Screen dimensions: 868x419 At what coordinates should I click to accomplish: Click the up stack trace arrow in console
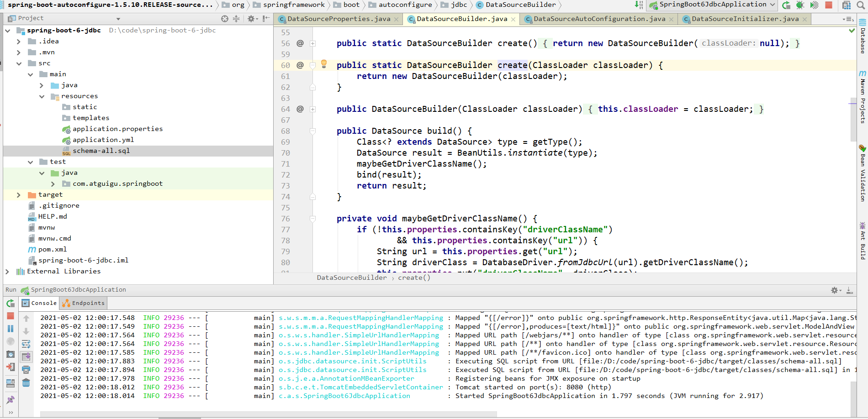26,318
